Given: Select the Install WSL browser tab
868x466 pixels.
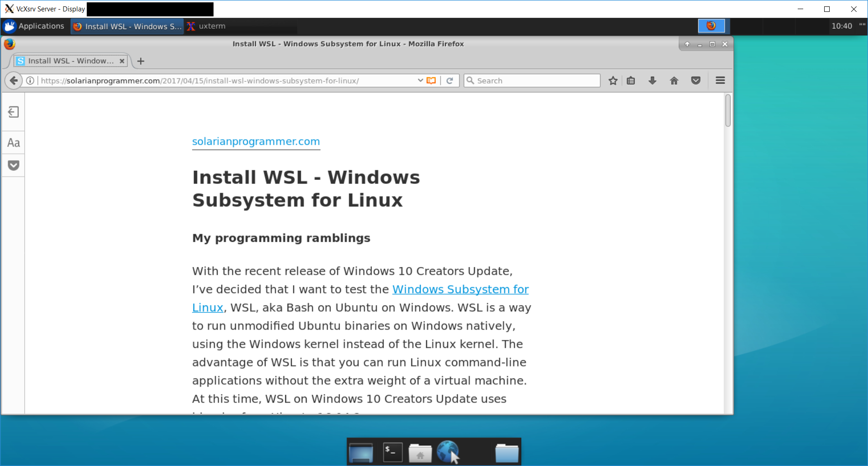Looking at the screenshot, I should coord(71,61).
